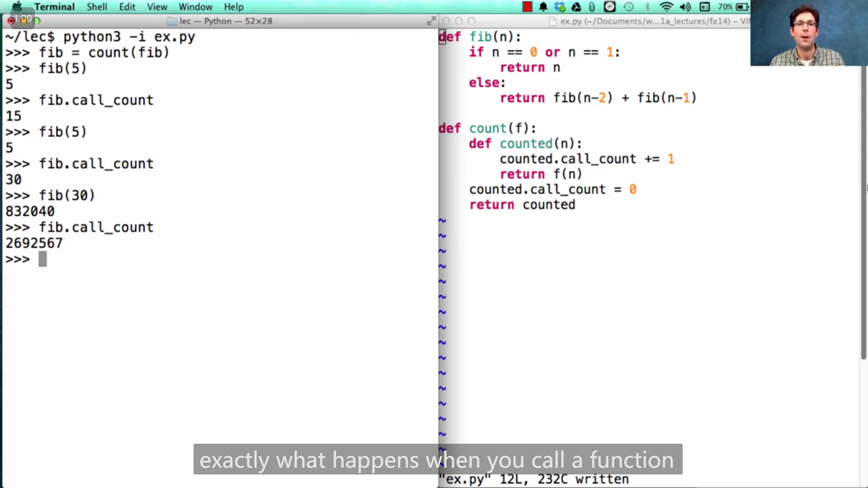Viewport: 868px width, 488px height.
Task: Open the Apple menu
Action: point(17,7)
